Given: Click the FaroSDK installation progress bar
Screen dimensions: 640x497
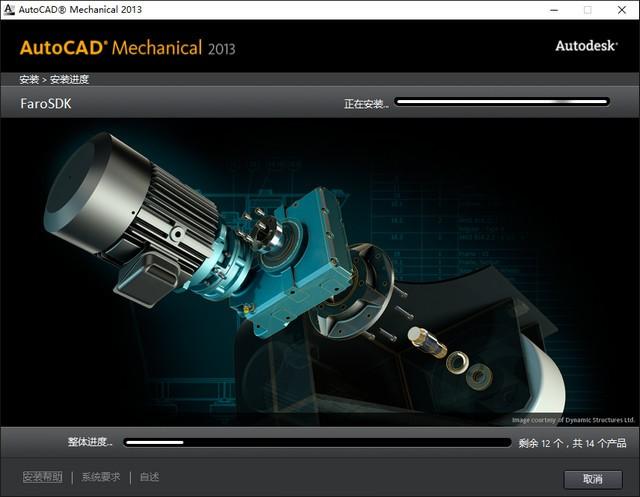Looking at the screenshot, I should tap(502, 102).
